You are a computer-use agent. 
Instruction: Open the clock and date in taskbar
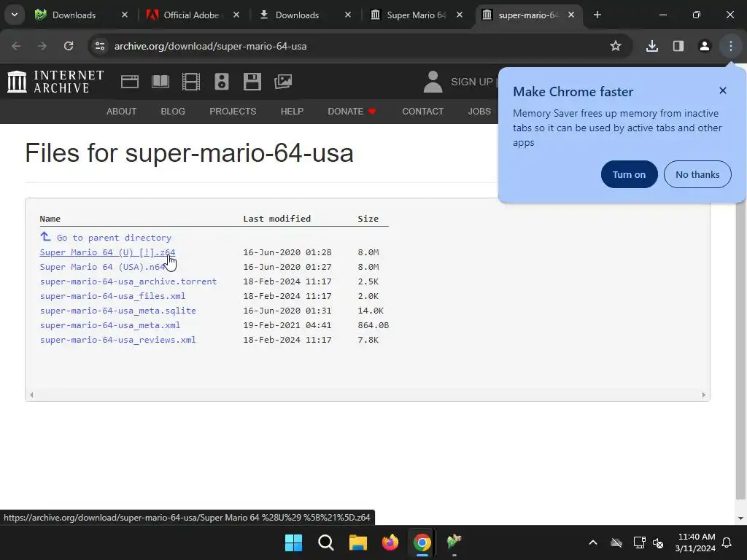696,542
